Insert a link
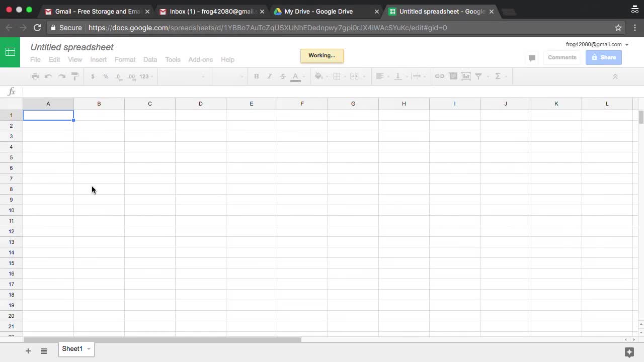 click(439, 76)
